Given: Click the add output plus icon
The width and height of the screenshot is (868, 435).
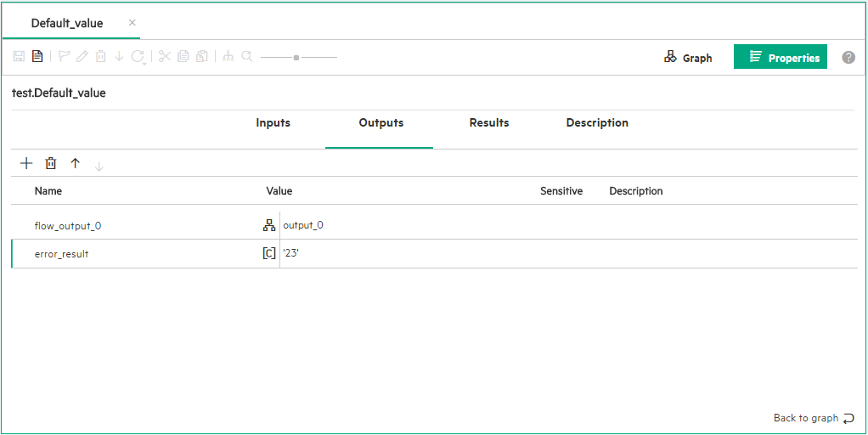Looking at the screenshot, I should point(26,163).
